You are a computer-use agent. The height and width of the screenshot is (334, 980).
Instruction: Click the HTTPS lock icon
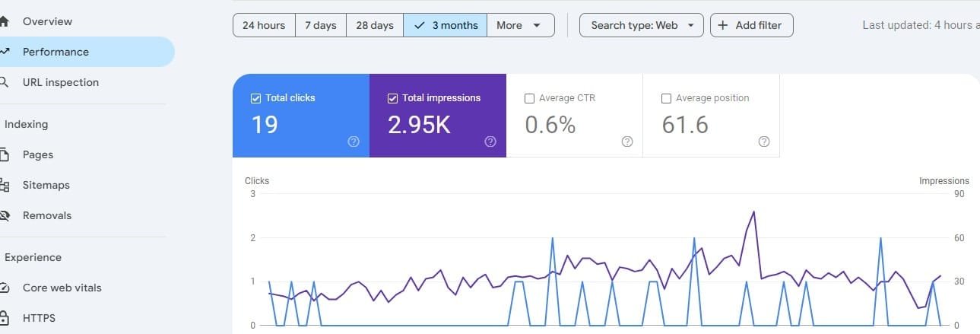(x=4, y=318)
